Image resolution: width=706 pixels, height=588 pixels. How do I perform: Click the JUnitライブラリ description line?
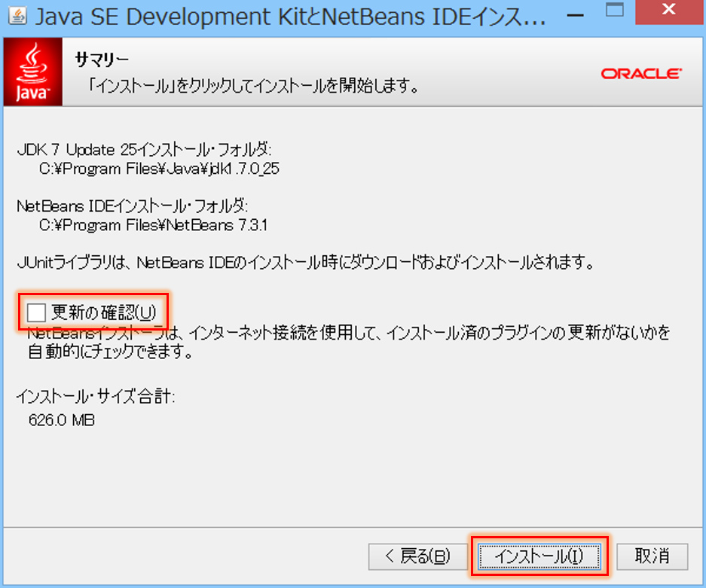pos(306,262)
